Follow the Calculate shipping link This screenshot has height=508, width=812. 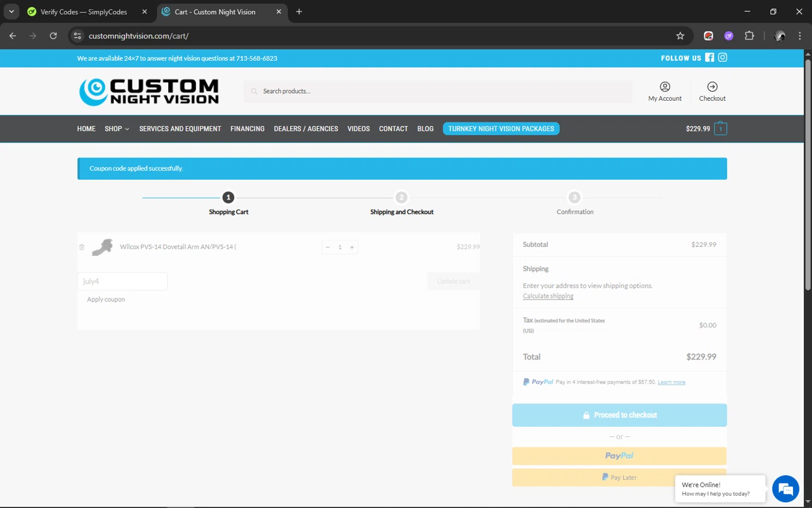(x=548, y=296)
